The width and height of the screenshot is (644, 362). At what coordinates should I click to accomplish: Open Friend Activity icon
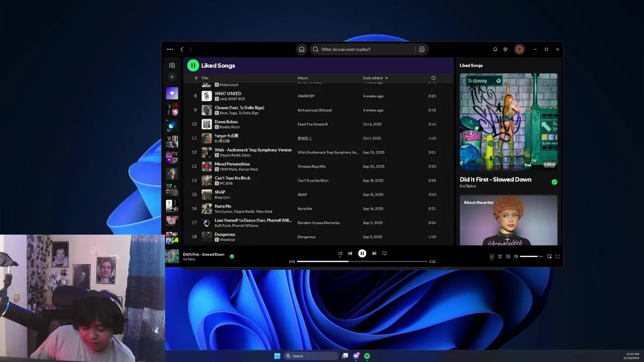(x=506, y=49)
